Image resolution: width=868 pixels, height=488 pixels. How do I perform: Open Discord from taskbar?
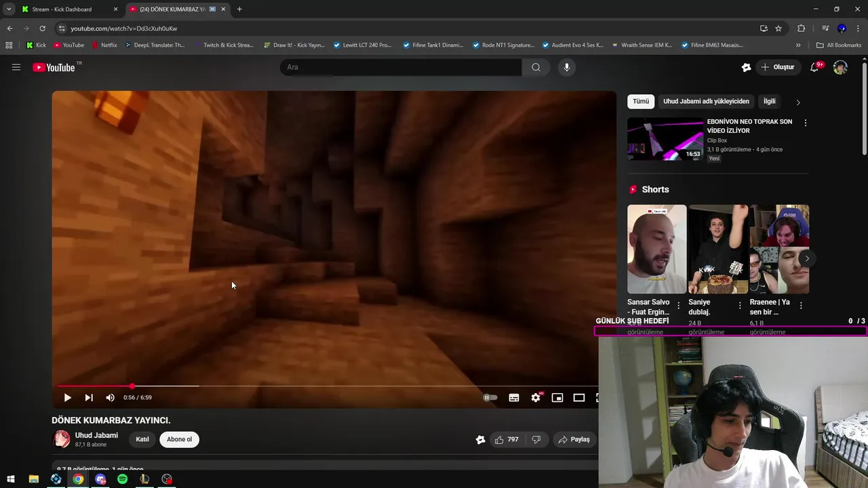100,479
